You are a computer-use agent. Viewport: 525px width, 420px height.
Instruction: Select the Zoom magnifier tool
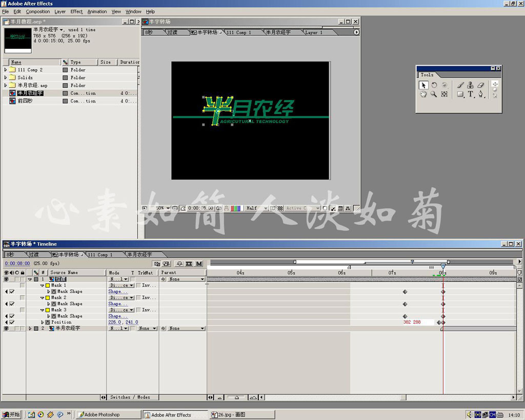click(434, 94)
